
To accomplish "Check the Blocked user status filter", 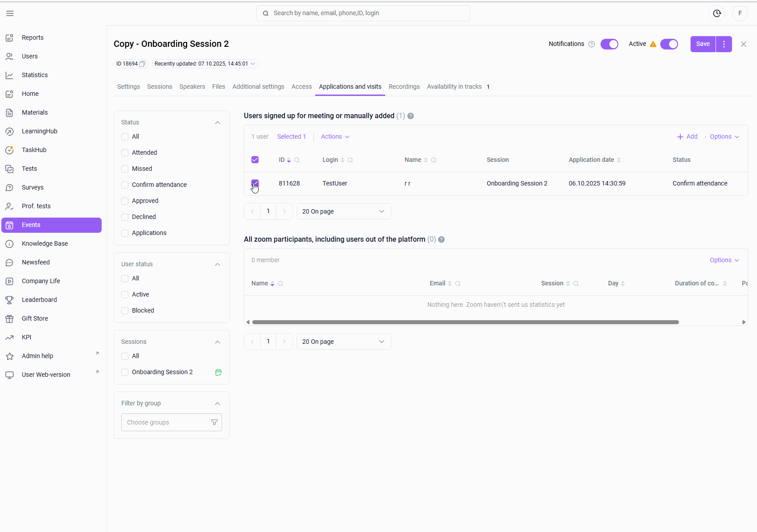I will [x=125, y=311].
